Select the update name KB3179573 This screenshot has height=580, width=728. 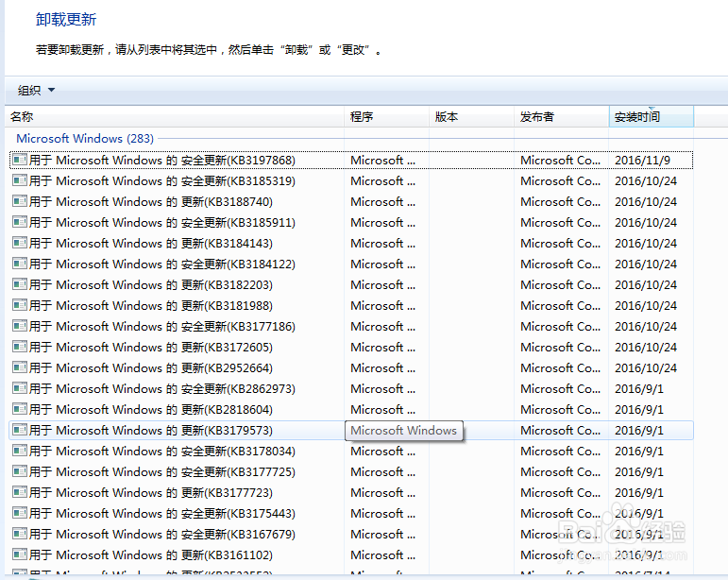click(x=151, y=431)
